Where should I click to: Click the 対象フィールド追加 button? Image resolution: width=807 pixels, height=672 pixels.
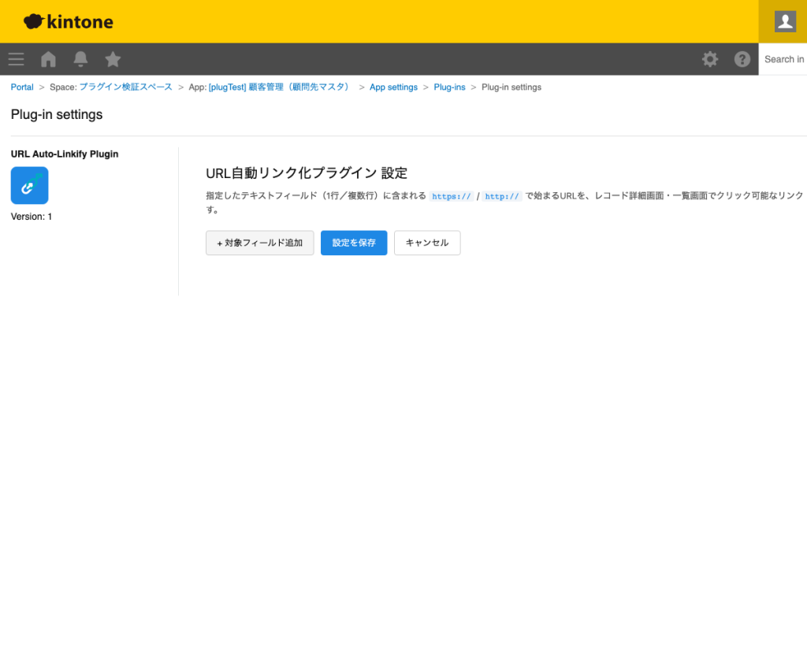(x=259, y=243)
